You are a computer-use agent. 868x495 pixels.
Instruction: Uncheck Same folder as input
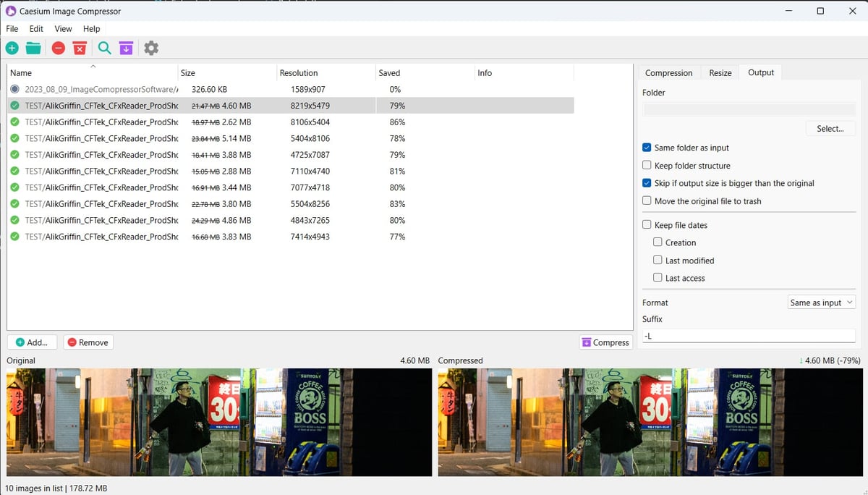[647, 148]
